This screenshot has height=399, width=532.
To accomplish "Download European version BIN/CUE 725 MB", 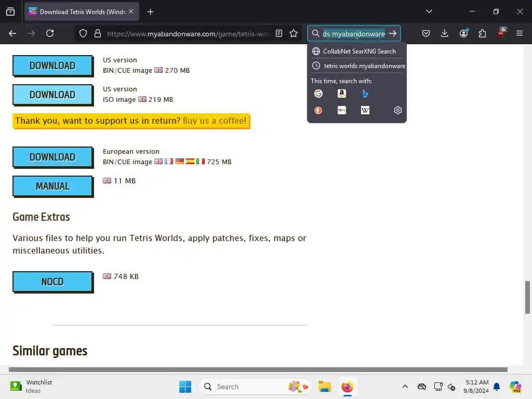I will tap(52, 157).
